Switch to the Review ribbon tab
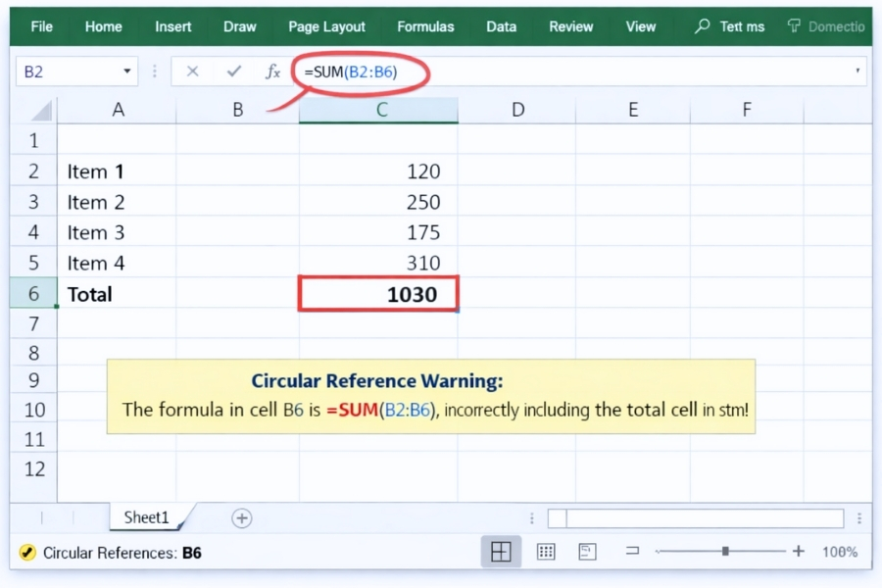This screenshot has height=588, width=882. [x=570, y=26]
